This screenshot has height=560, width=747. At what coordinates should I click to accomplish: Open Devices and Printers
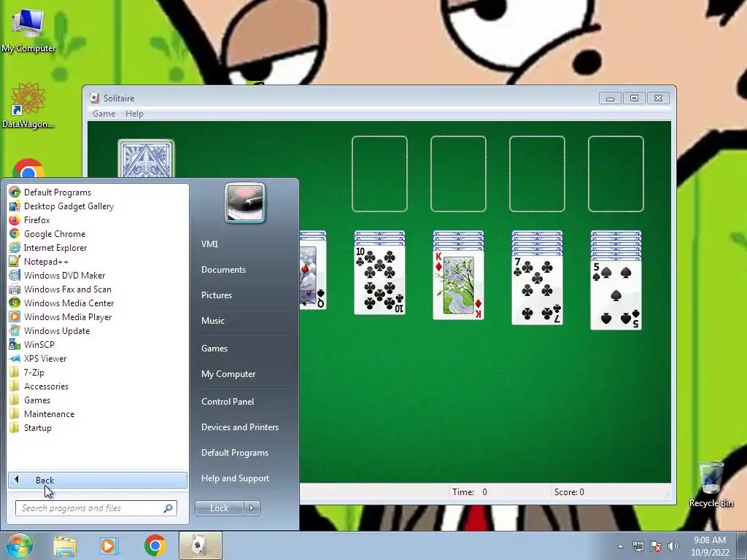click(x=245, y=427)
